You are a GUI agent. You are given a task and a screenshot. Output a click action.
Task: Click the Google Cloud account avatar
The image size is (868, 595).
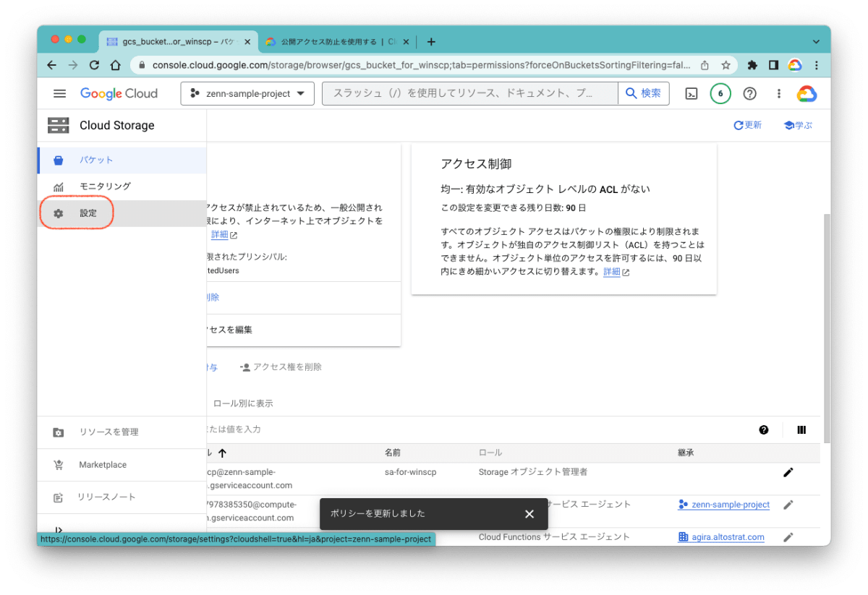[x=807, y=94]
